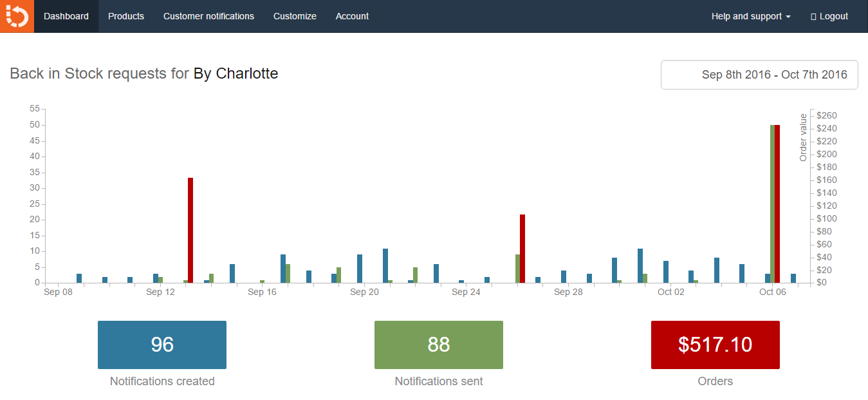868x400 pixels.
Task: Select the Customize menu item
Action: point(295,16)
